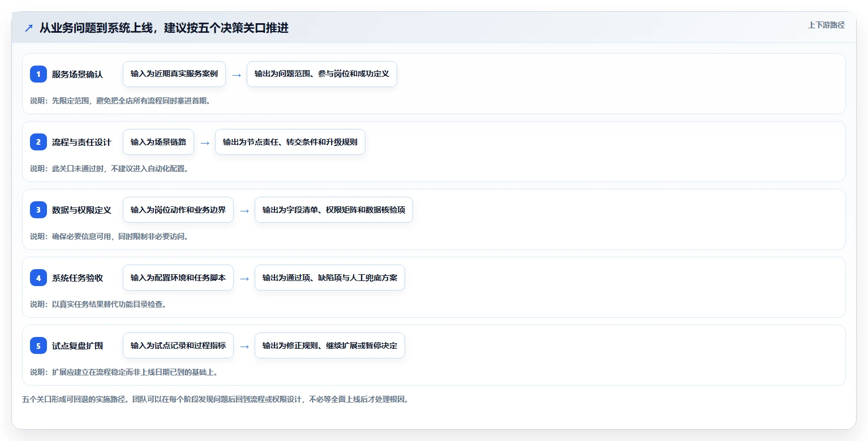This screenshot has width=868, height=441.
Task: Click the 输出为修正规则、继续扩展或暂停决定 box
Action: coord(330,345)
